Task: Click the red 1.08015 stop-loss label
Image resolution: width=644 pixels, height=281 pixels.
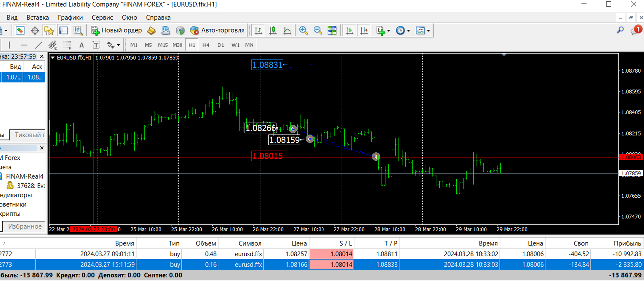Action: click(x=267, y=156)
